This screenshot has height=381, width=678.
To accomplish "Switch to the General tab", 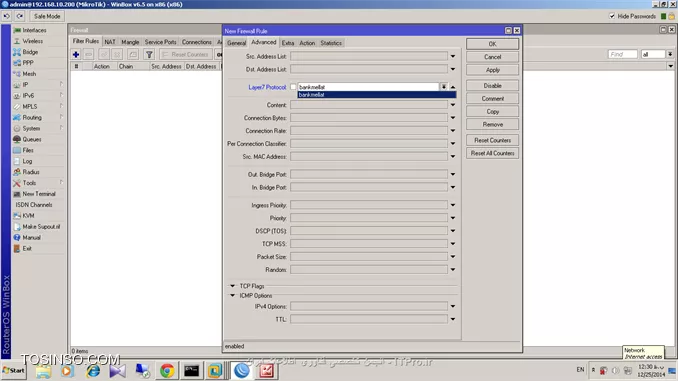I will (237, 43).
